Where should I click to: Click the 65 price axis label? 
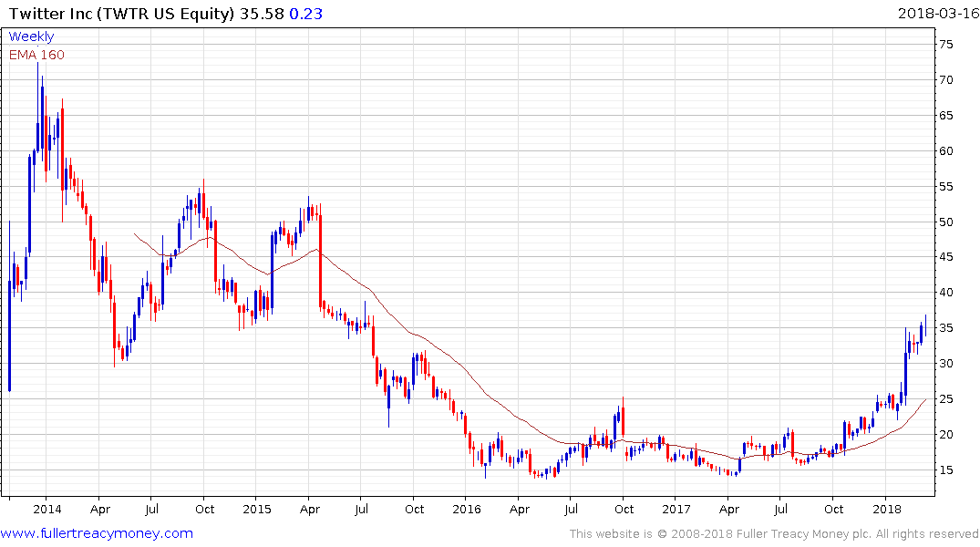click(945, 116)
